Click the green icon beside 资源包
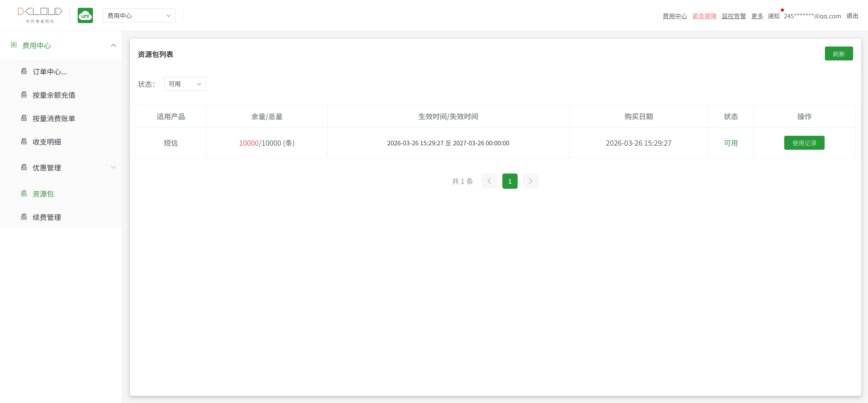Image resolution: width=868 pixels, height=403 pixels. tap(24, 194)
